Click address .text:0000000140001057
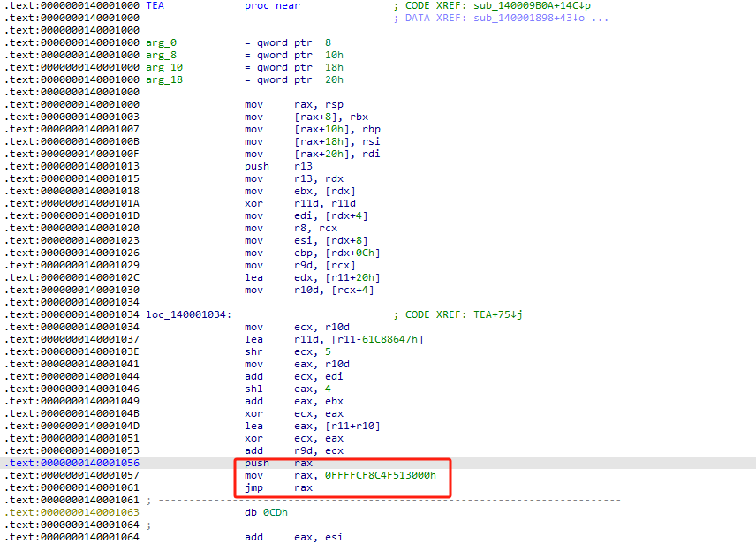Image resolution: width=756 pixels, height=544 pixels. pyautogui.click(x=72, y=475)
